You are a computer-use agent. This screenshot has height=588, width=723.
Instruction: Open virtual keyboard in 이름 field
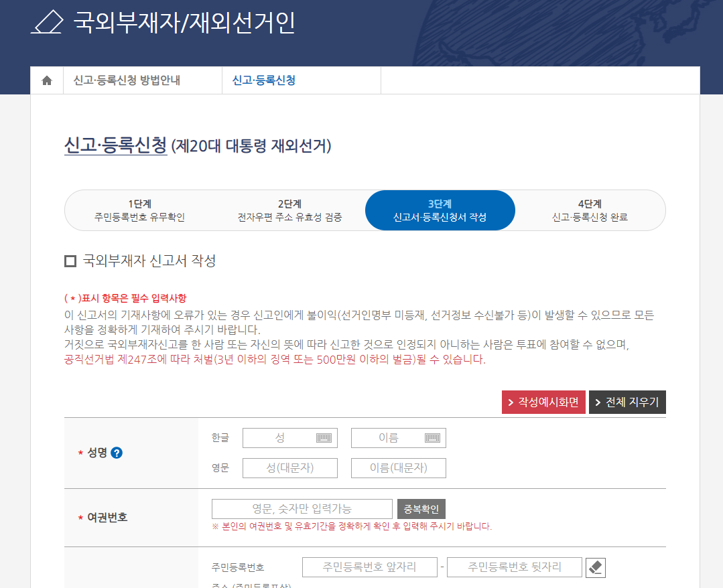click(432, 438)
